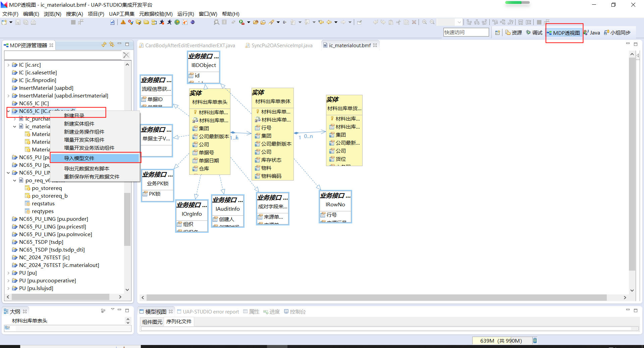Screen dimensions: 644x348
Task: Open the New wizard dropdown arrow
Action: pyautogui.click(x=11, y=22)
